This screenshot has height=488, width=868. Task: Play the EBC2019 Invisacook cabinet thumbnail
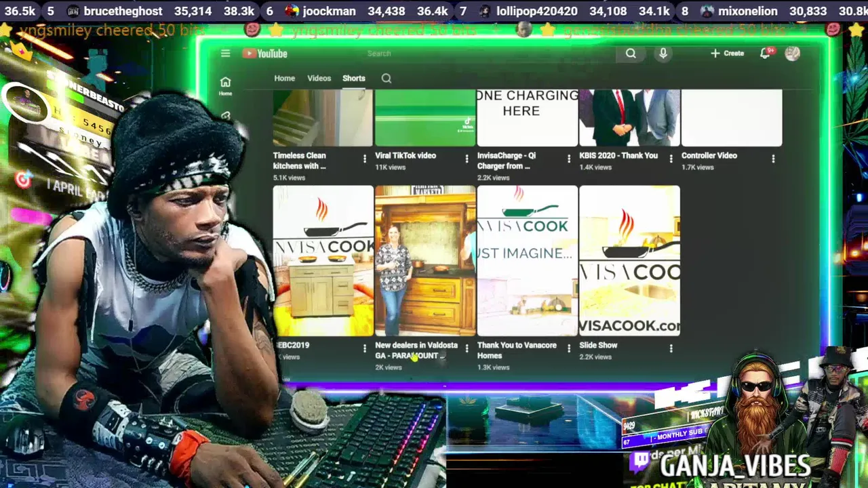click(323, 261)
